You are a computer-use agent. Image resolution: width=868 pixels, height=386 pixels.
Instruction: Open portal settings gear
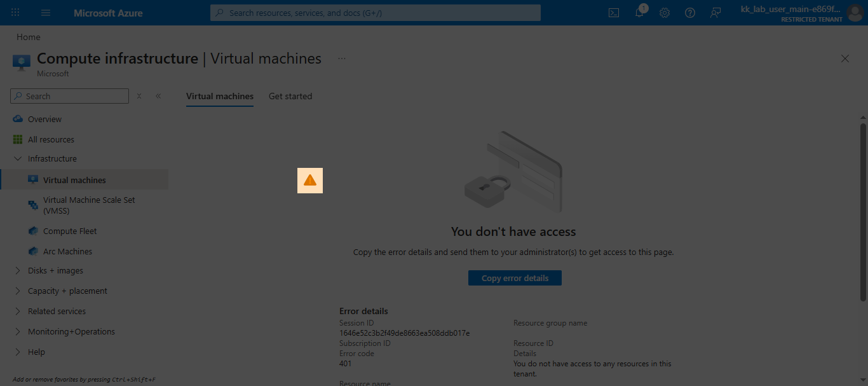(x=665, y=13)
